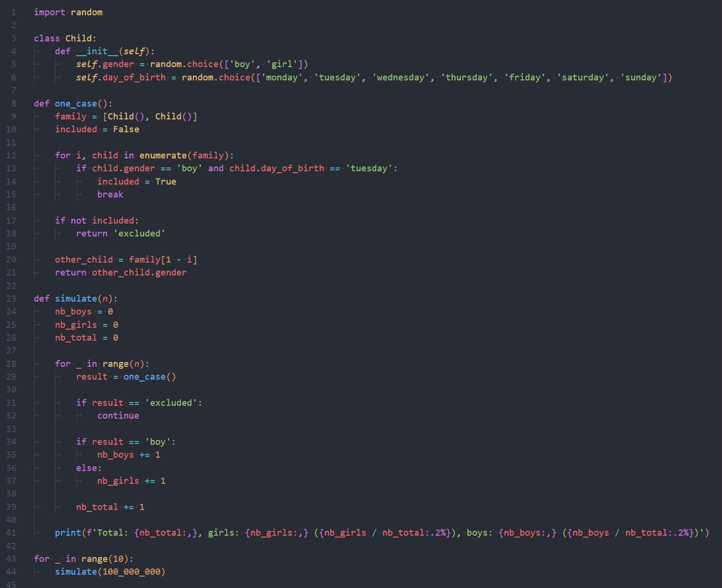722x588 pixels.
Task: Click the 'import' keyword on line 1
Action: (49, 12)
